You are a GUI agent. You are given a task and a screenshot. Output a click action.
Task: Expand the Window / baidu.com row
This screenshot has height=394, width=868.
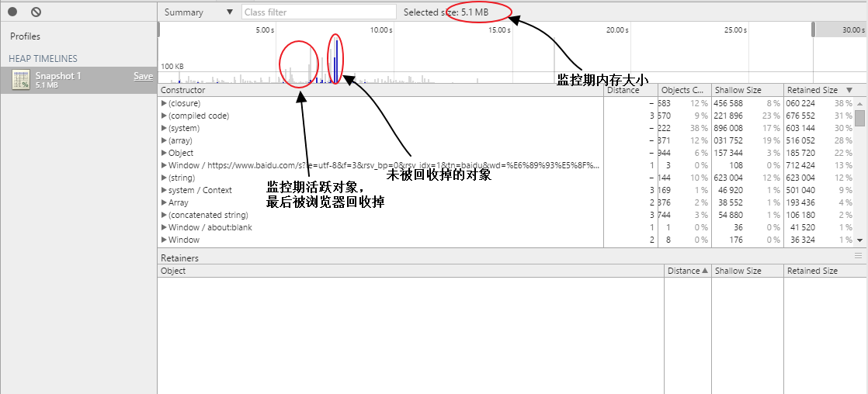(164, 165)
